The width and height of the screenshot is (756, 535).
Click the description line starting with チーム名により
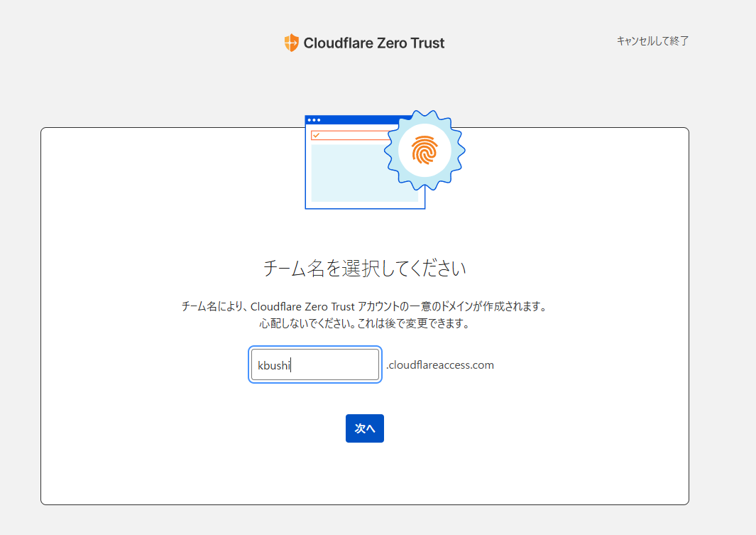click(364, 306)
